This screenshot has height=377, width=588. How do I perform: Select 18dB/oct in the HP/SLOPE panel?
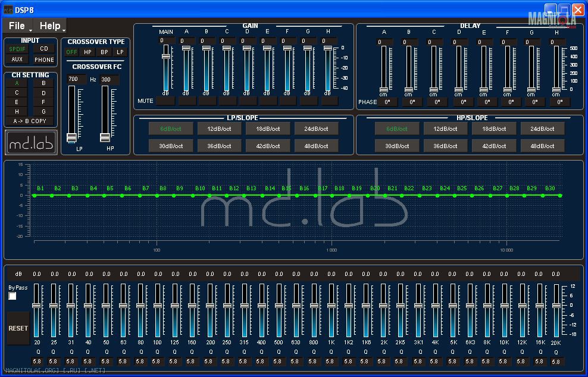(494, 128)
